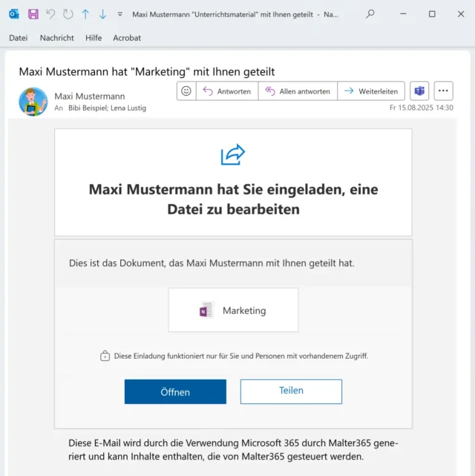Switch to the Acrobat tab
Viewport: 475px width, 476px height.
click(x=127, y=38)
